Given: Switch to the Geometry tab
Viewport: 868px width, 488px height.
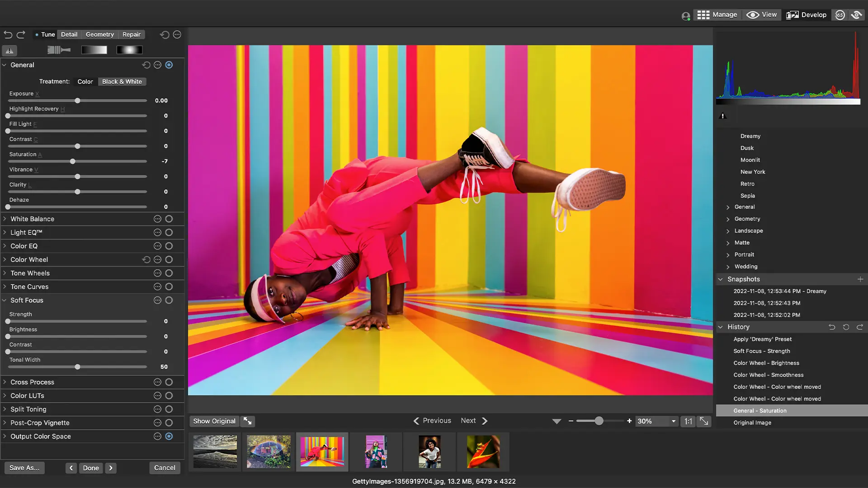Looking at the screenshot, I should [x=100, y=34].
